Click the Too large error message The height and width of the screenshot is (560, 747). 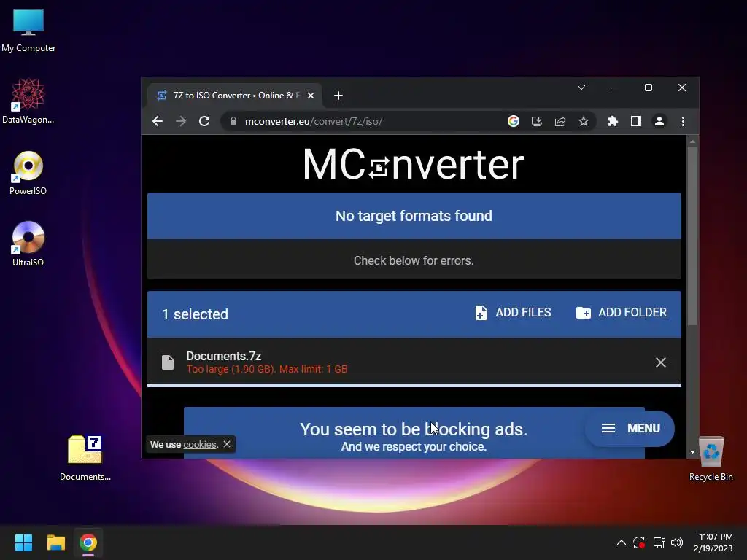[x=267, y=369]
